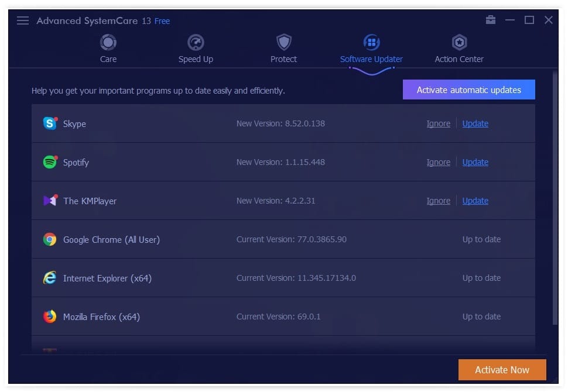Click Skype's New Version 8.52.0.138 text
The image size is (568, 392).
pyautogui.click(x=280, y=123)
